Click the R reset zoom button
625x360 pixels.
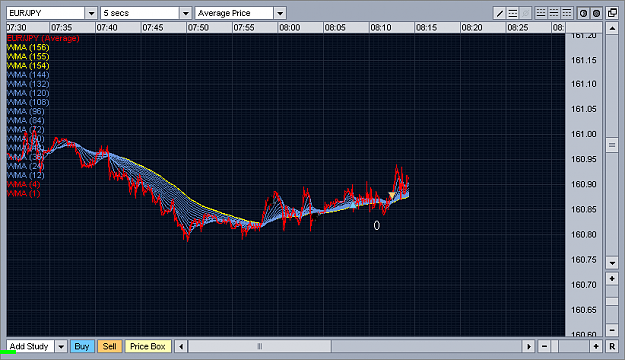612,346
